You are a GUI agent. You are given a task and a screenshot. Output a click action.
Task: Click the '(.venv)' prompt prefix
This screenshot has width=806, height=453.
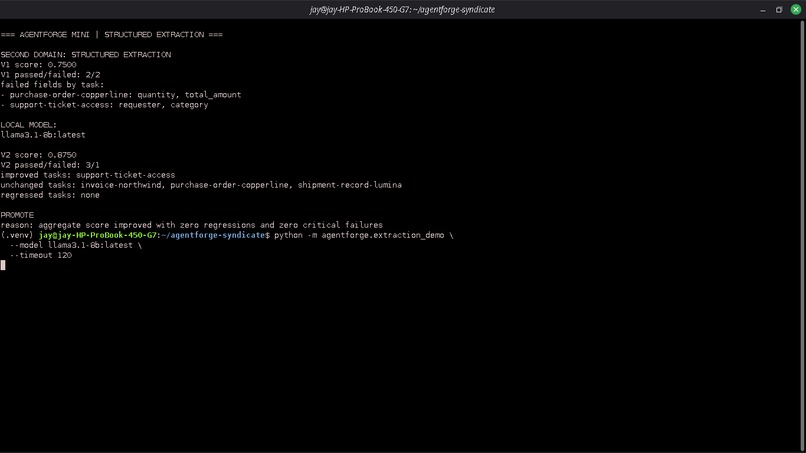click(x=17, y=235)
